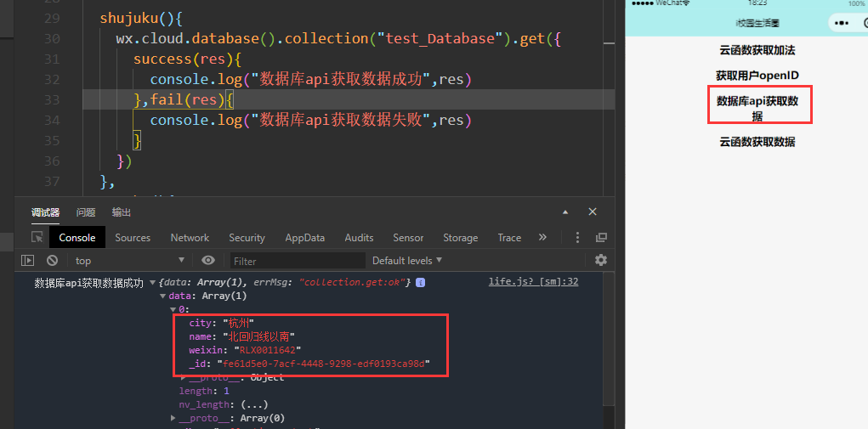The width and height of the screenshot is (868, 429).
Task: Click the simulator title 校园生活圈
Action: pos(757,23)
